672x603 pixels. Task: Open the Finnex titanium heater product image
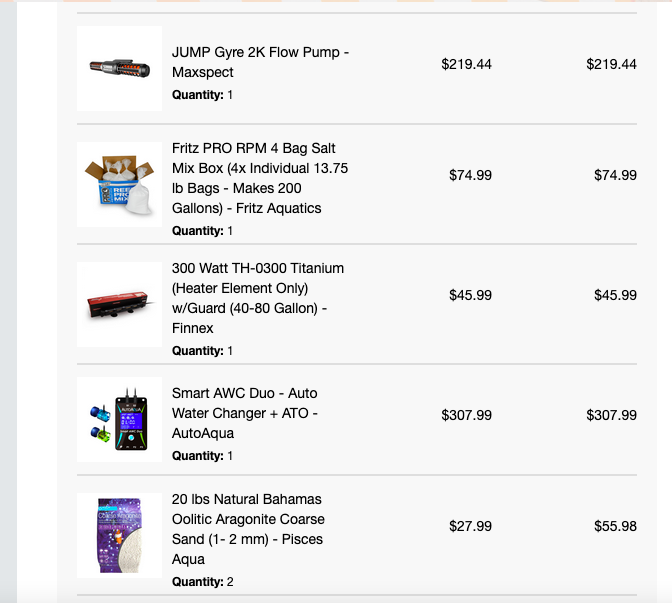[x=120, y=304]
